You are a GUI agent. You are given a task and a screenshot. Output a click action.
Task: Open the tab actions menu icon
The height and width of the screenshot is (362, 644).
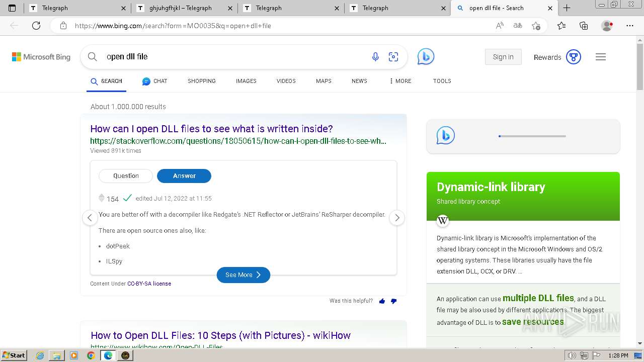click(12, 8)
